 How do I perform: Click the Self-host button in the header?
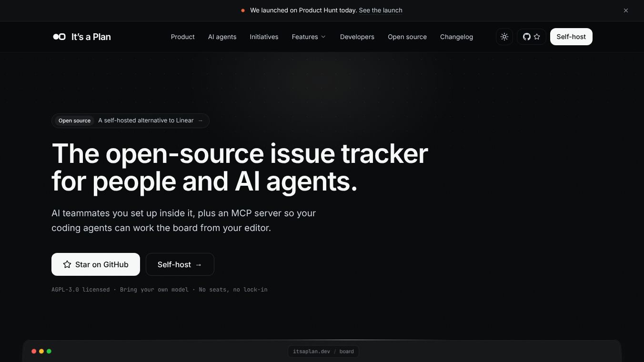(571, 37)
